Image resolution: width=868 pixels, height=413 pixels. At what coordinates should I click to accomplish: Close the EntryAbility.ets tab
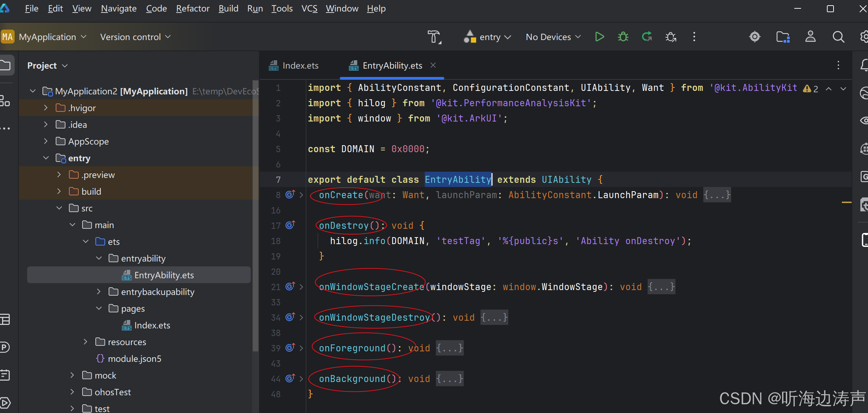(433, 65)
